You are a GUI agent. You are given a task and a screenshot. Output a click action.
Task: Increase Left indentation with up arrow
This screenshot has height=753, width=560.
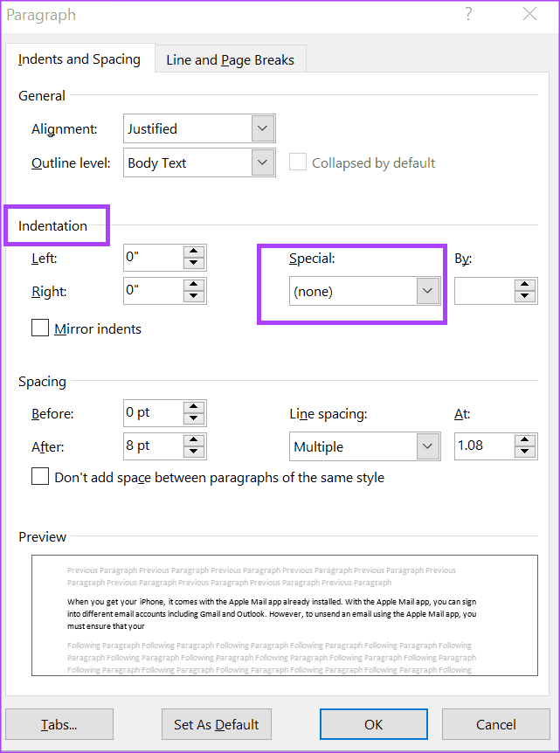(194, 252)
